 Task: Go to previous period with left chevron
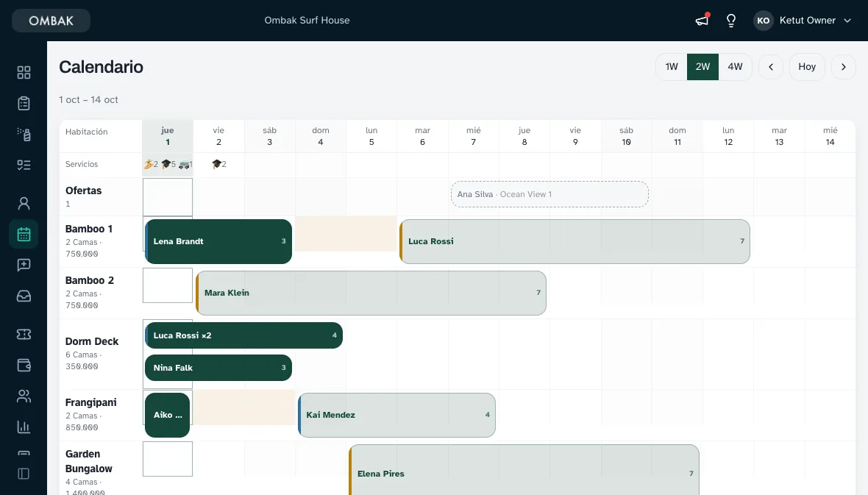click(x=771, y=67)
